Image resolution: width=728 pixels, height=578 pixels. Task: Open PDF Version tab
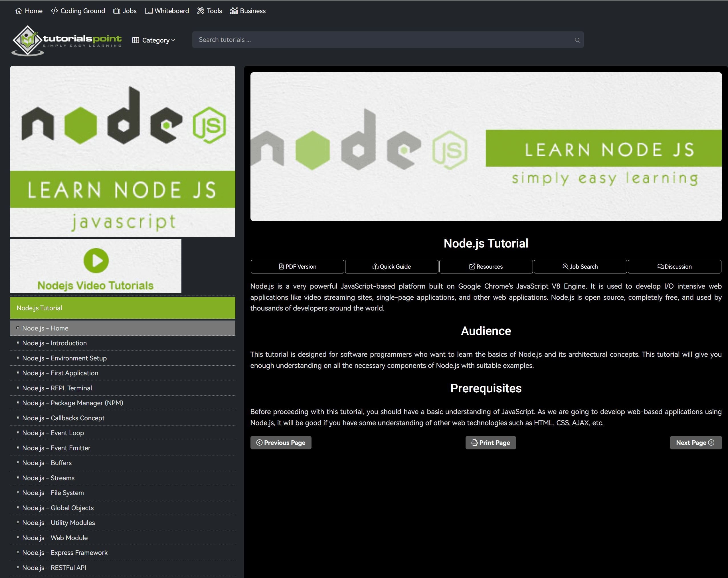click(x=297, y=266)
